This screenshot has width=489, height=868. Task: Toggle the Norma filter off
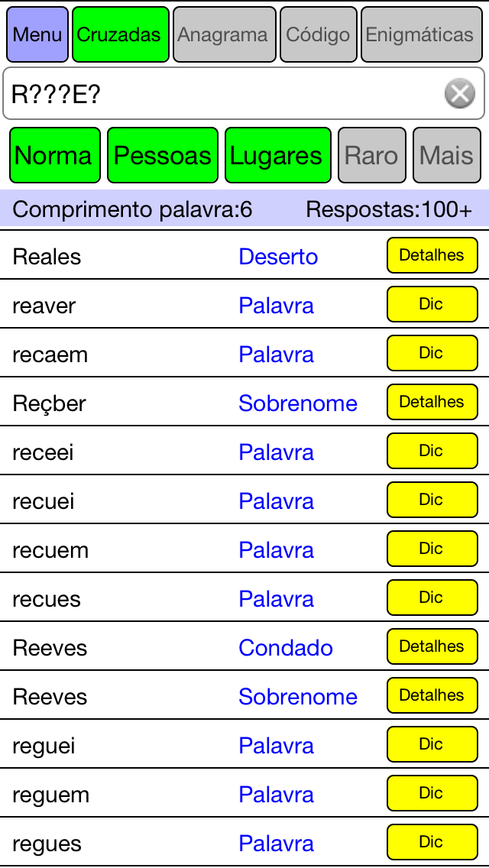55,155
